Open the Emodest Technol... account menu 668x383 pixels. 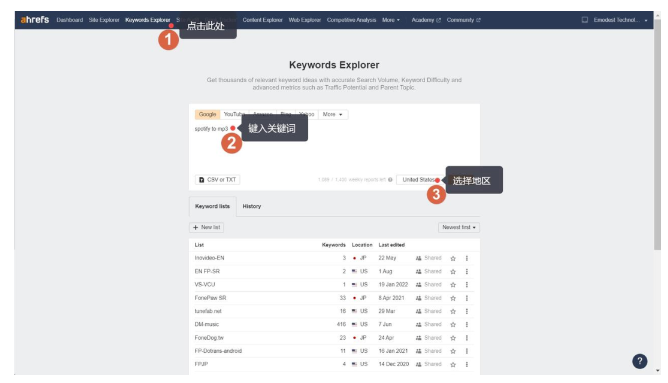620,20
